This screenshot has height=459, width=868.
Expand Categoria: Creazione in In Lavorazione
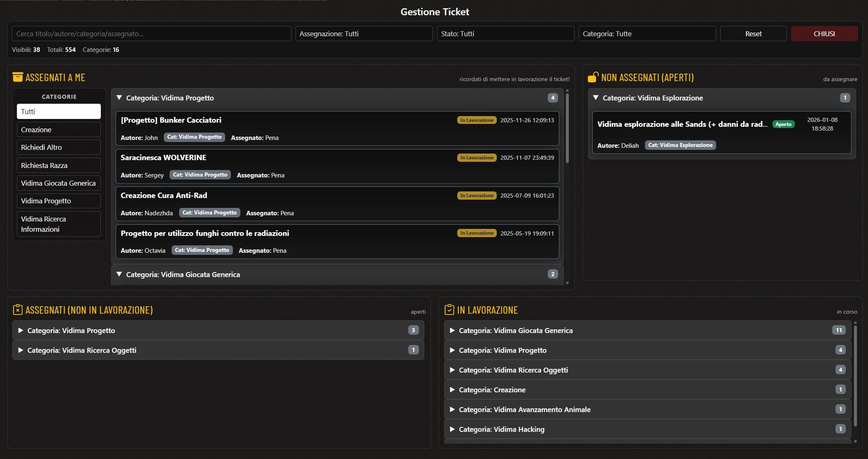[647, 390]
